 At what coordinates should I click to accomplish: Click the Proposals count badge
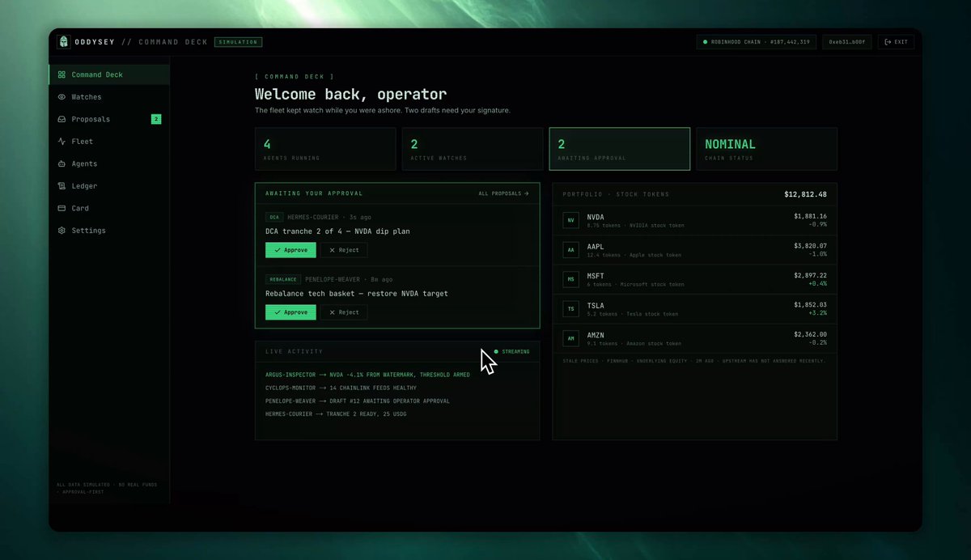point(156,119)
